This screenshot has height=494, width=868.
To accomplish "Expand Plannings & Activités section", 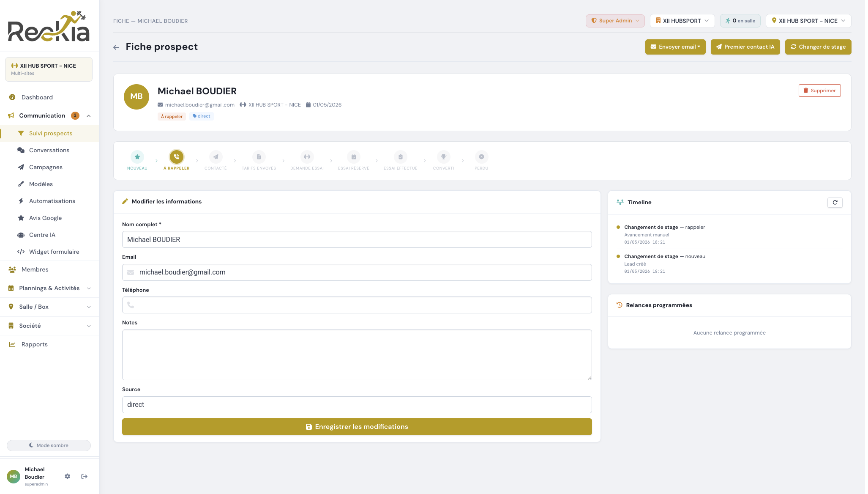I will (89, 288).
